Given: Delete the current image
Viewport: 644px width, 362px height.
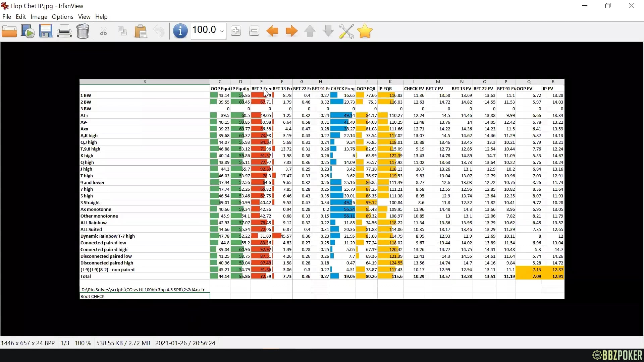Looking at the screenshot, I should pyautogui.click(x=83, y=31).
